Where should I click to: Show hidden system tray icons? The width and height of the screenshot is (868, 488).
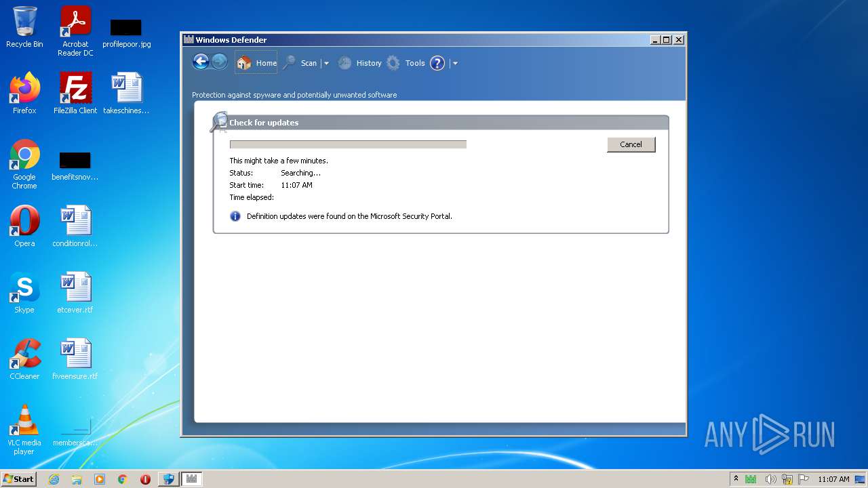click(x=736, y=479)
